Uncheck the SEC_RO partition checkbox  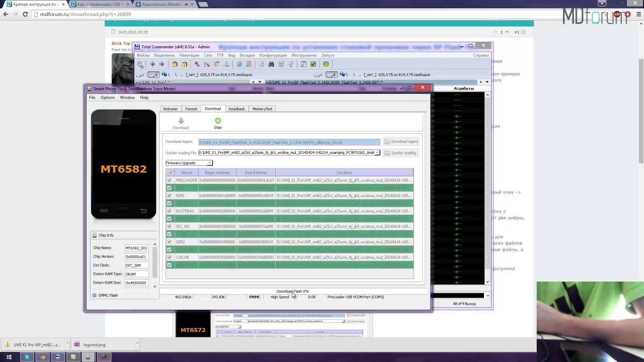[x=169, y=226]
